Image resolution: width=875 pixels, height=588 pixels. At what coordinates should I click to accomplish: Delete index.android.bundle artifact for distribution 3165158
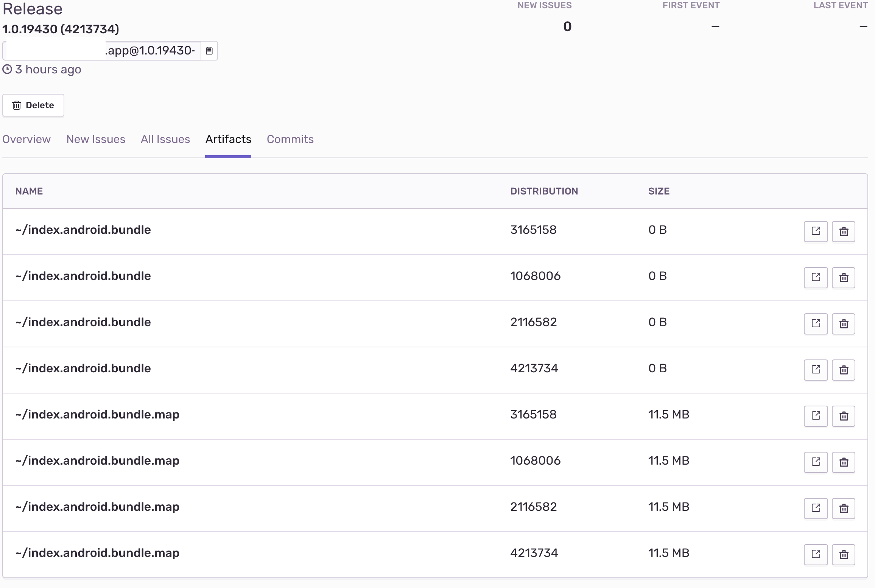click(x=844, y=231)
